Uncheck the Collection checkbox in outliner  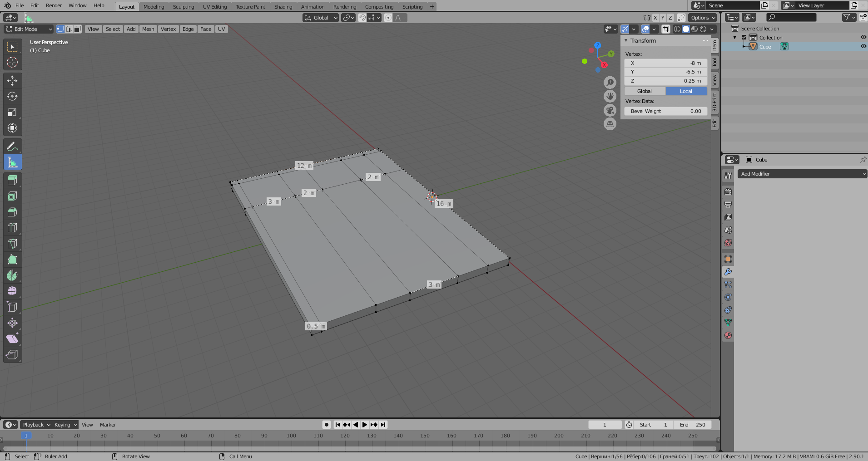pos(744,38)
